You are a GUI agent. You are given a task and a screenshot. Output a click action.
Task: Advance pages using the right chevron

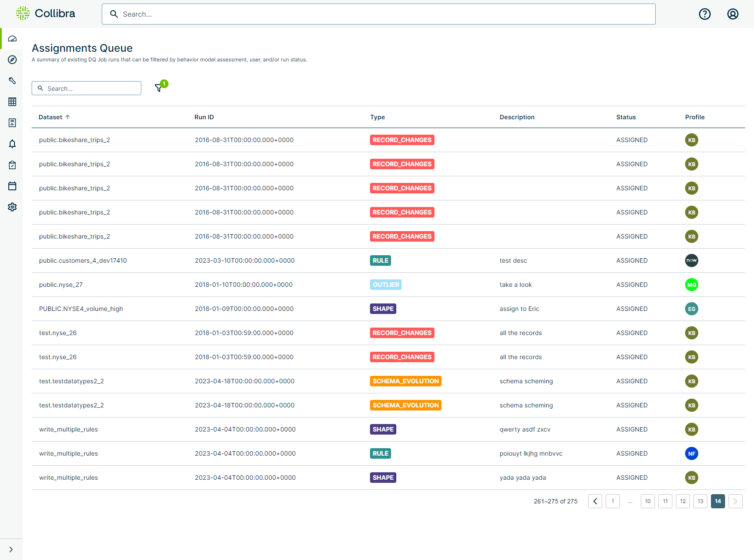(x=736, y=501)
